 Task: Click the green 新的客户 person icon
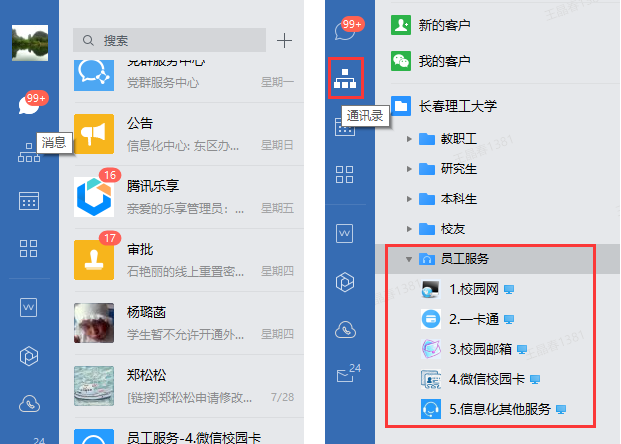[401, 25]
